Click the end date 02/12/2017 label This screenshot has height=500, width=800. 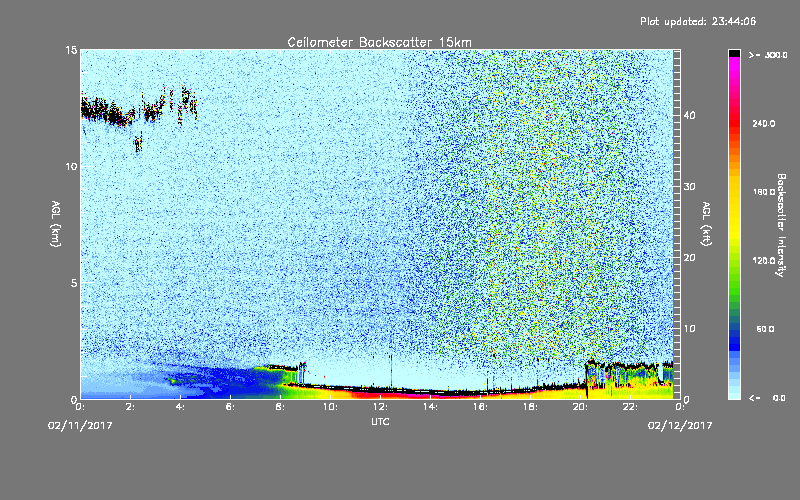[x=680, y=426]
